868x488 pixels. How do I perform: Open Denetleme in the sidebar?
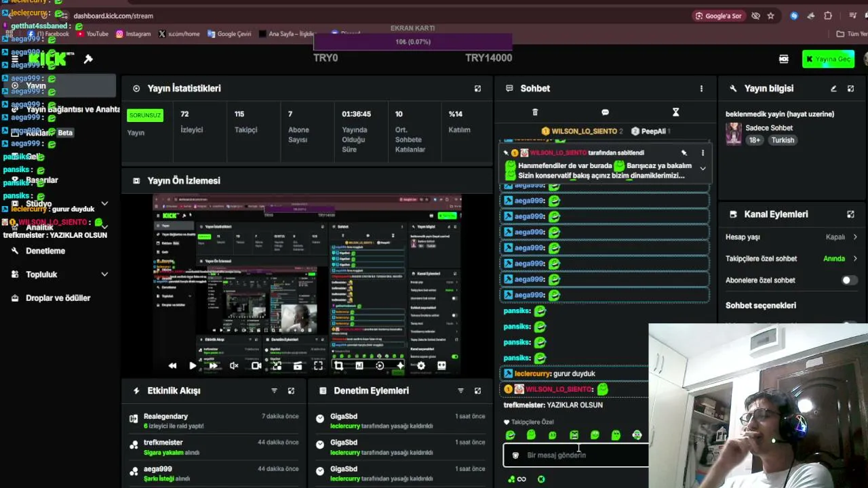[45, 251]
